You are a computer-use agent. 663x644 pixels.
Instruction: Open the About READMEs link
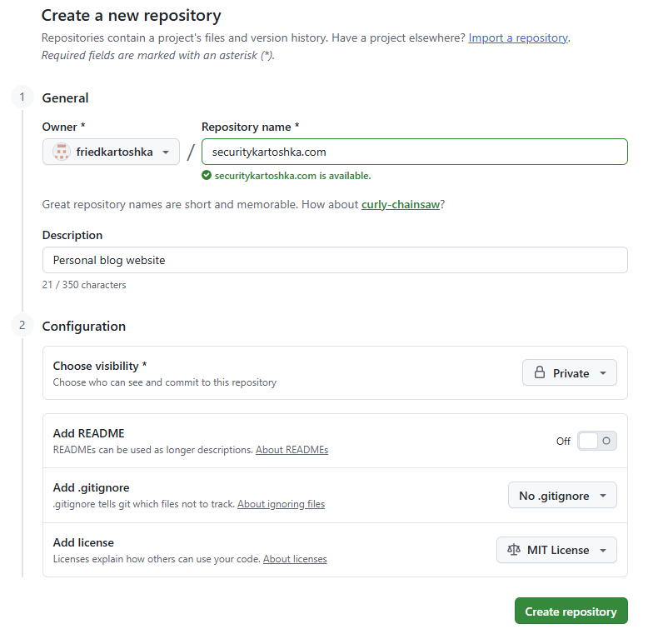(x=292, y=450)
